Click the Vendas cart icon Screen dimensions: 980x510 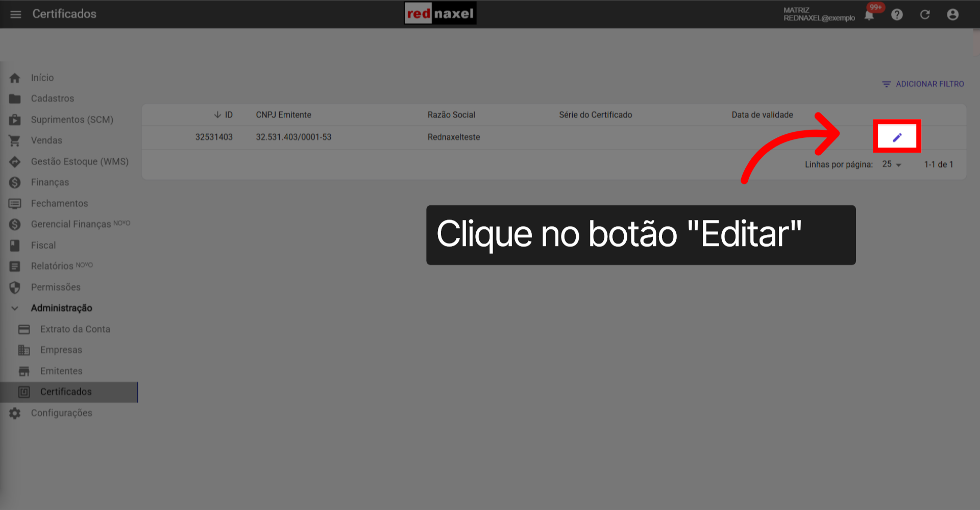pyautogui.click(x=14, y=140)
